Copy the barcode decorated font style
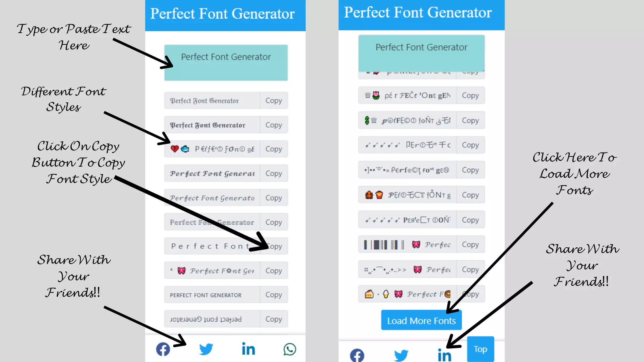 coord(470,244)
